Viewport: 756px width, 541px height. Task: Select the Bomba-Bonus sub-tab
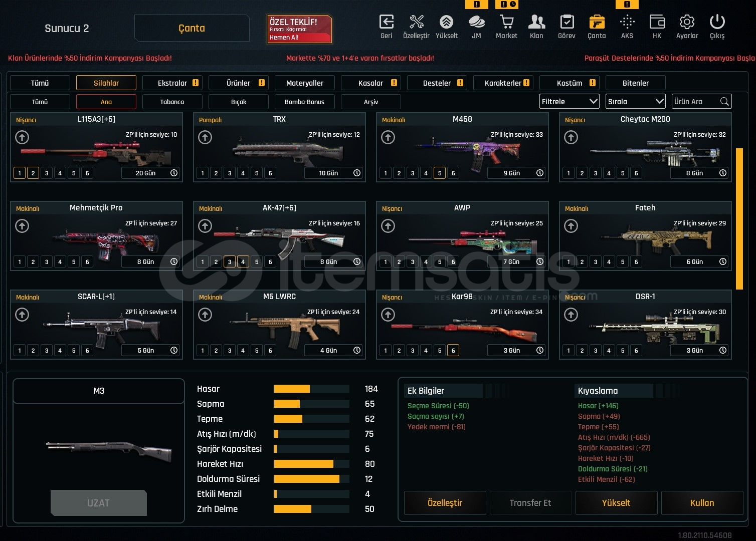pos(305,102)
